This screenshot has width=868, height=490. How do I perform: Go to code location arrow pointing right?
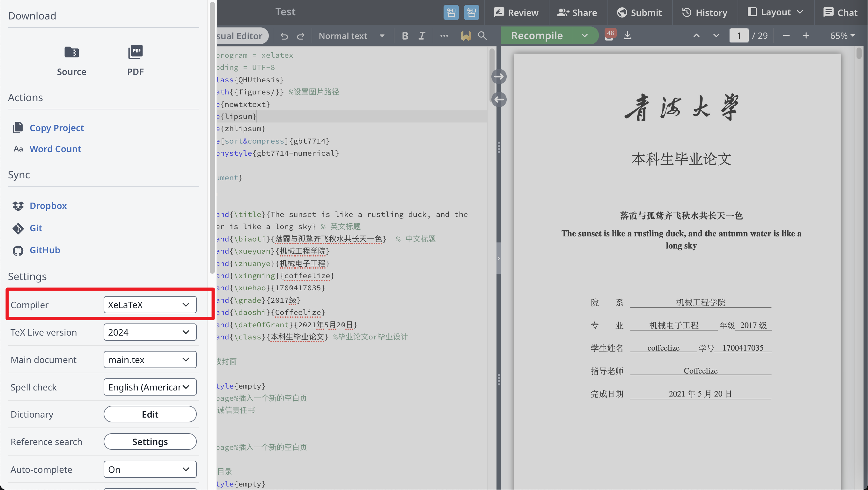tap(499, 77)
